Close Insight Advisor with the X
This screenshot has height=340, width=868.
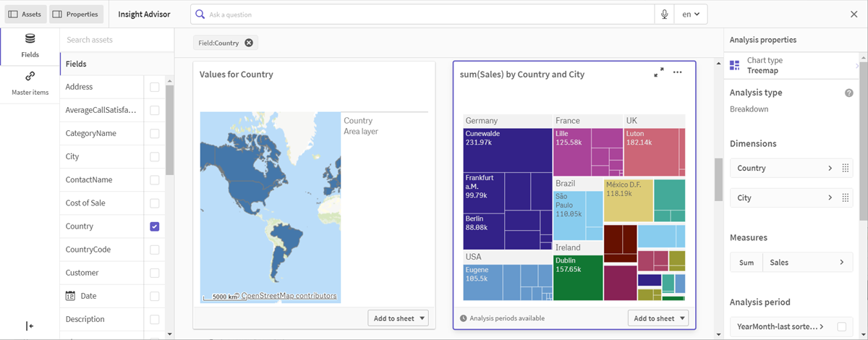click(x=854, y=14)
